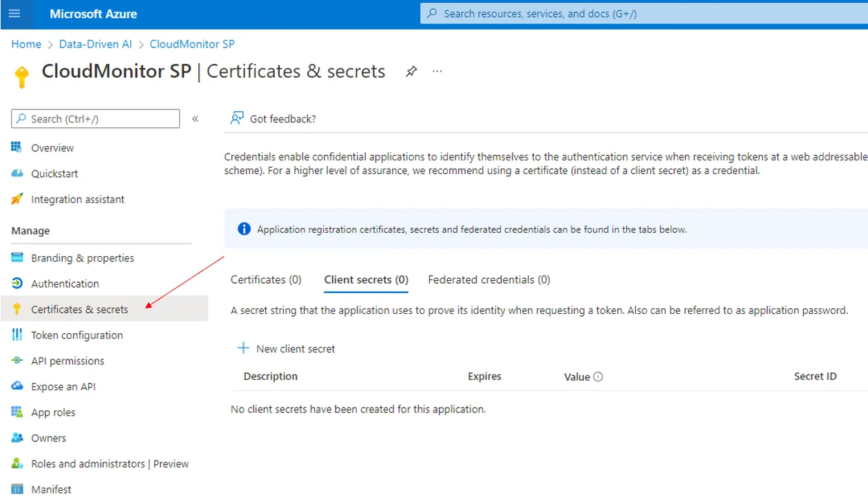Click the Value column info icon
The image size is (868, 497).
pyautogui.click(x=598, y=377)
